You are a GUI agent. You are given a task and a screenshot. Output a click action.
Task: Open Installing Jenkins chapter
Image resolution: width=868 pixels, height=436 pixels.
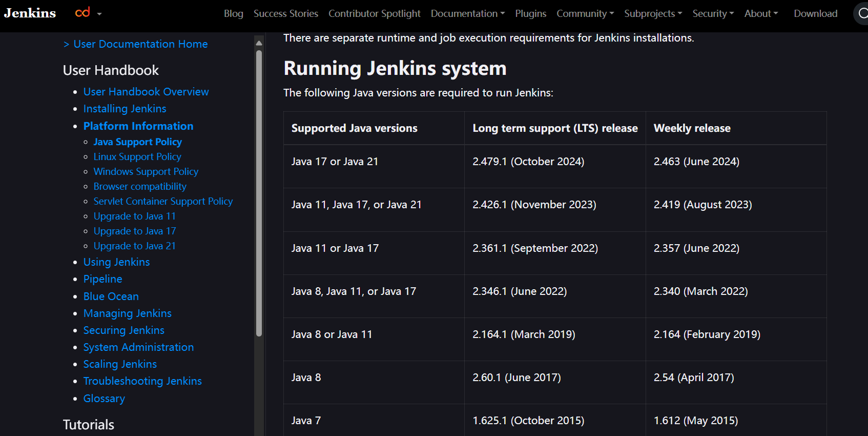[125, 109]
